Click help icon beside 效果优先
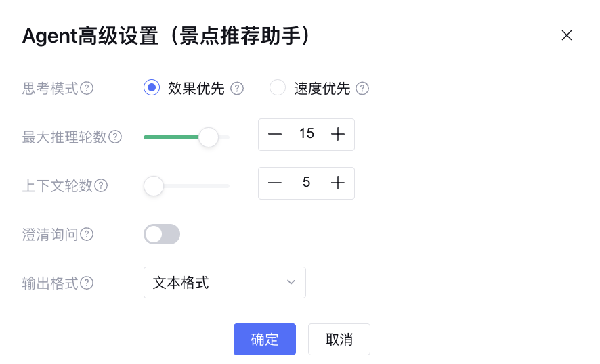This screenshot has width=600, height=364. pos(237,89)
